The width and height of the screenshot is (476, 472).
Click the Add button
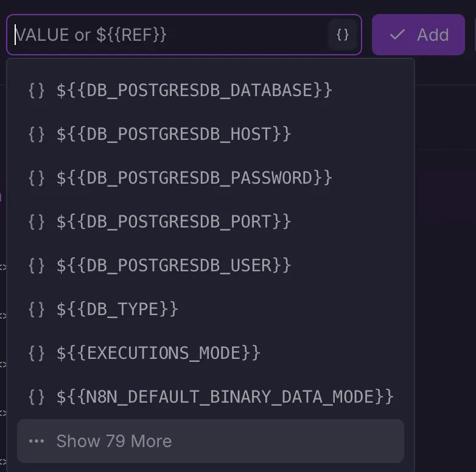418,35
